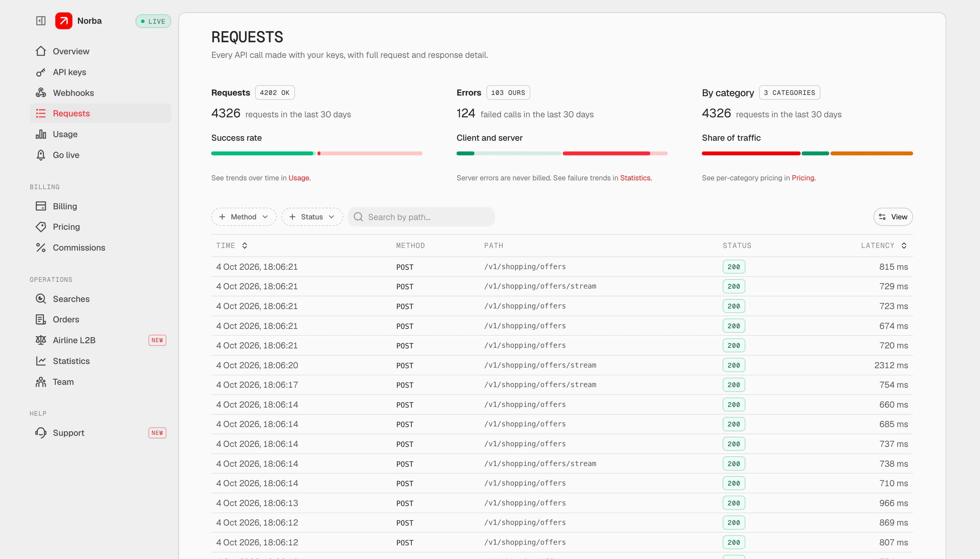Click the 103 OURS badge
Image resolution: width=980 pixels, height=559 pixels.
point(508,93)
